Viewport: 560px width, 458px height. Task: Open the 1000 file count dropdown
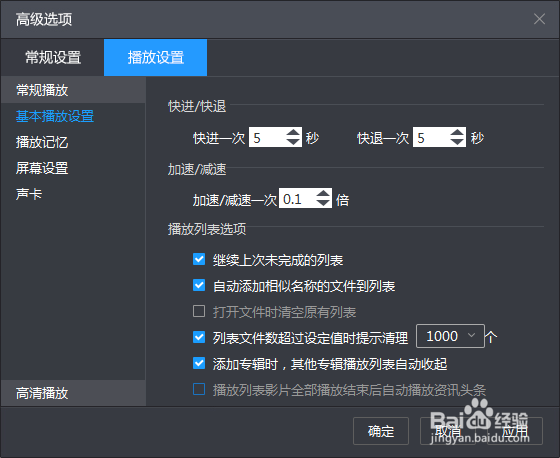point(450,336)
